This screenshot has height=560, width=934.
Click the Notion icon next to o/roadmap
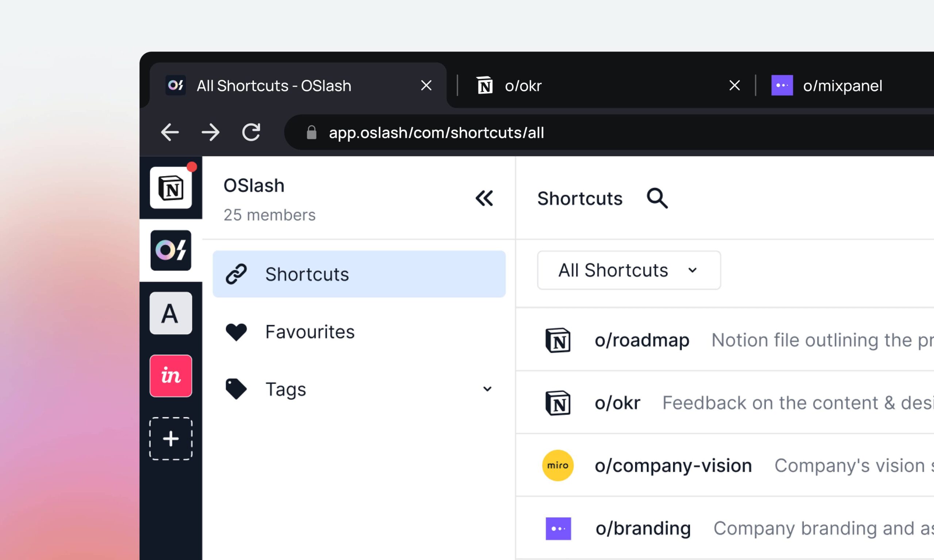click(x=558, y=340)
